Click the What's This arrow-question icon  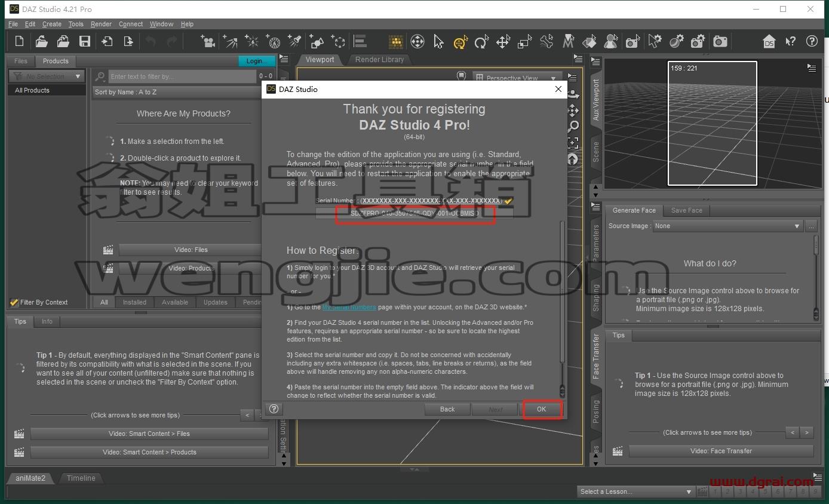pyautogui.click(x=790, y=41)
